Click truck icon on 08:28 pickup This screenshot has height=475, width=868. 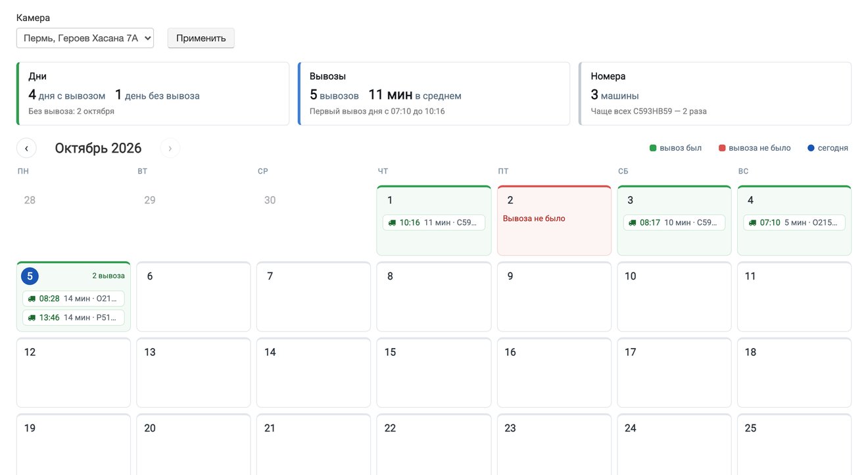(x=32, y=299)
